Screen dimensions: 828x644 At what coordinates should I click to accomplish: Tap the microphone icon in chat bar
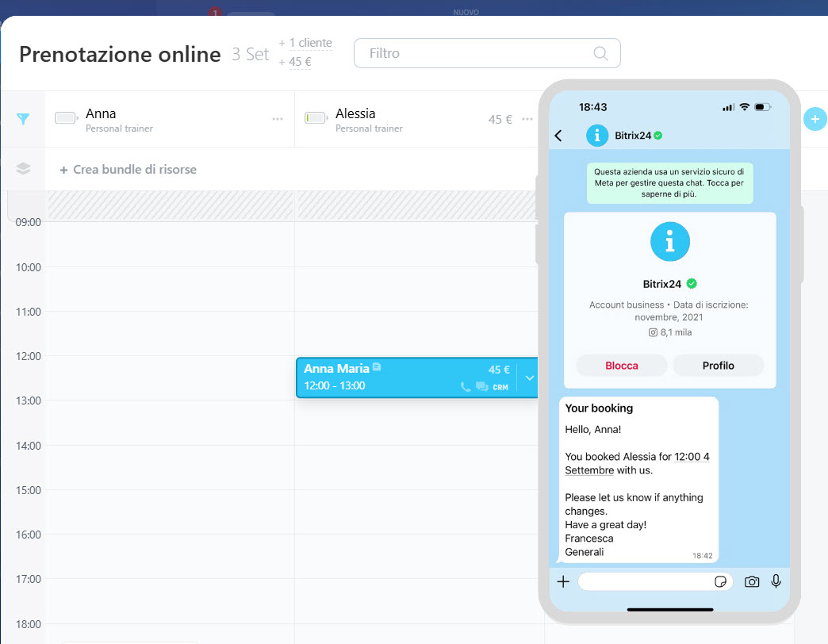776,581
